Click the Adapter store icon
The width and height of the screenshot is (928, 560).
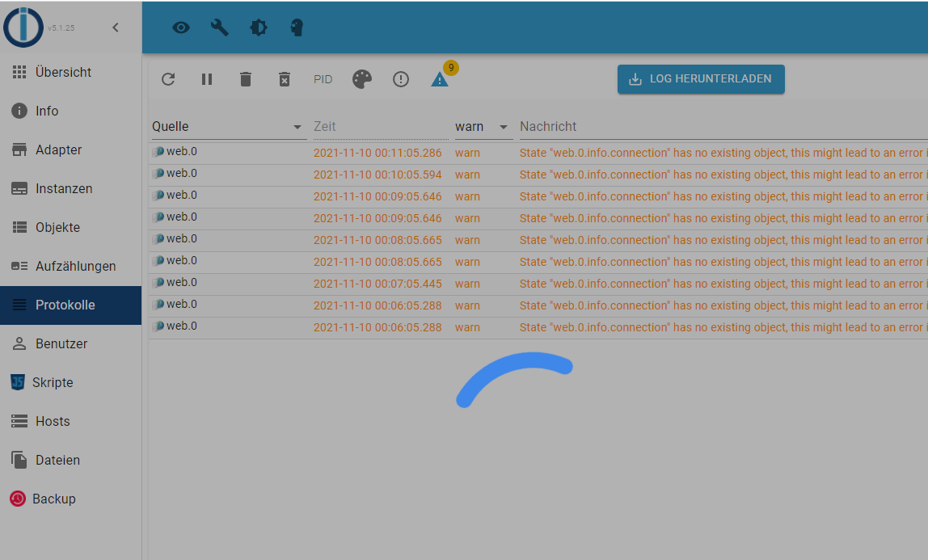tap(19, 149)
